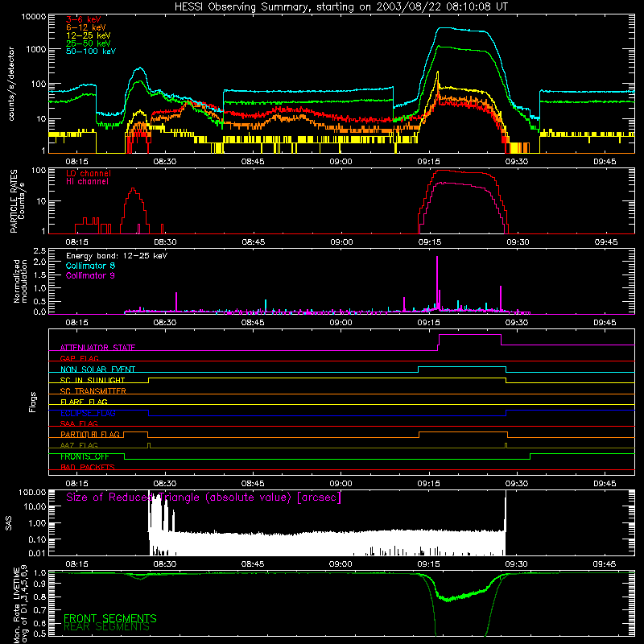Click the green "FRONTS_OFF" flag label

(x=85, y=456)
